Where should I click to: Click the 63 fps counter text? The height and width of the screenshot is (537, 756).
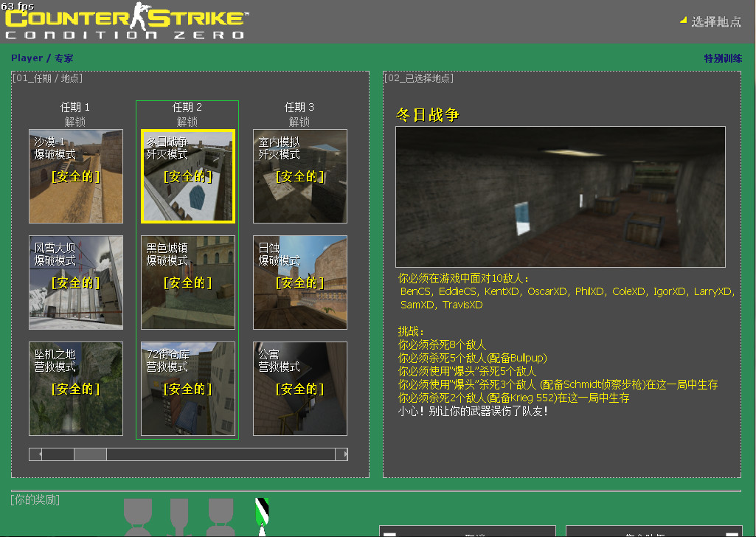(x=18, y=6)
